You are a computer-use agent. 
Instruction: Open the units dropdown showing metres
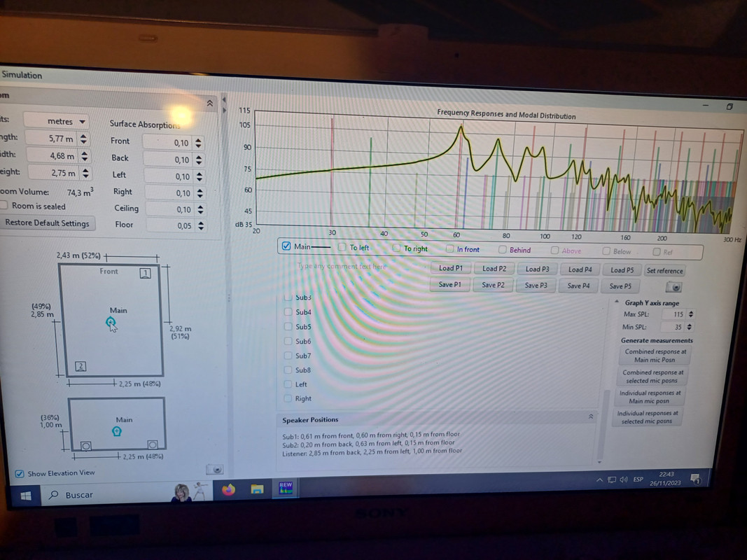(56, 121)
